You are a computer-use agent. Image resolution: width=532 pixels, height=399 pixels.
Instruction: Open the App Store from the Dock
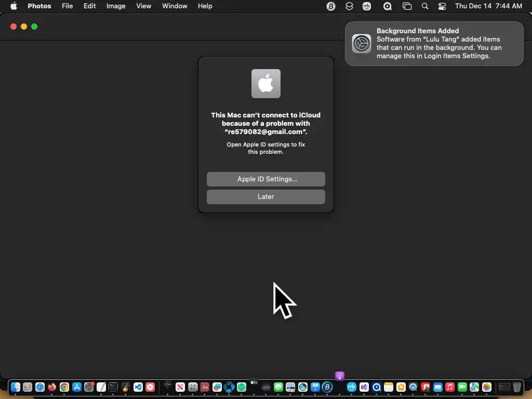pyautogui.click(x=77, y=387)
